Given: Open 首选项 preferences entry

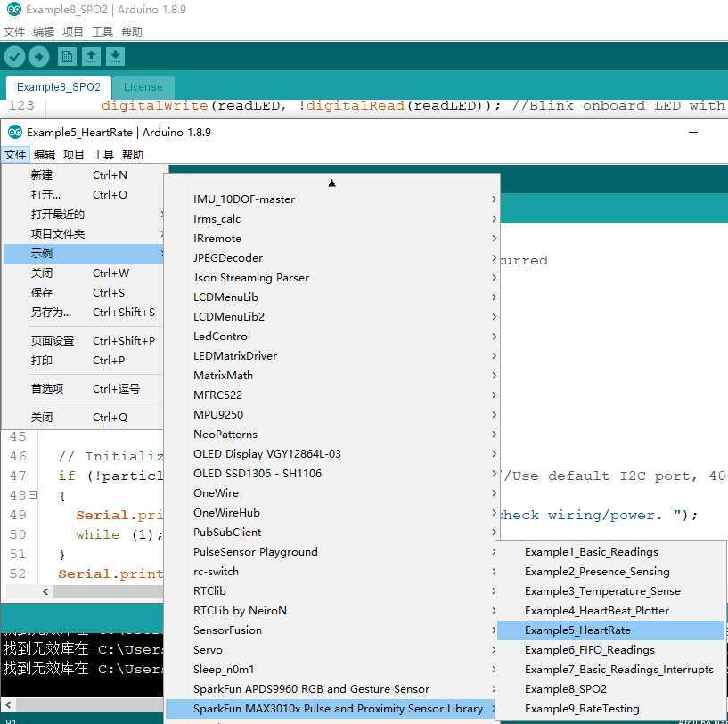Looking at the screenshot, I should [84, 389].
